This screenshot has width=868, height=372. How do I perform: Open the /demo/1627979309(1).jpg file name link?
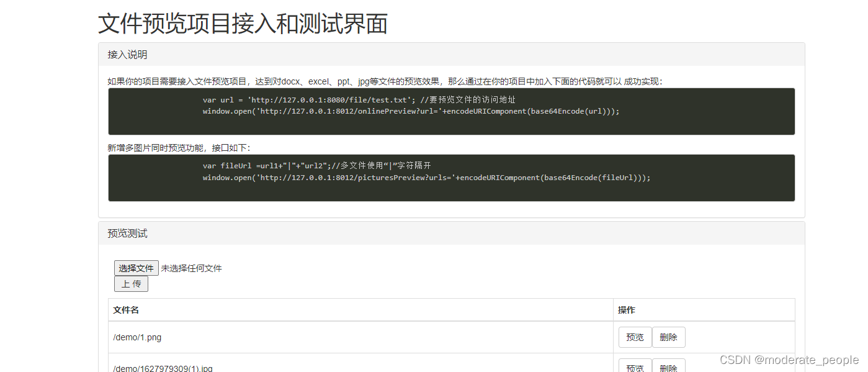coord(163,368)
